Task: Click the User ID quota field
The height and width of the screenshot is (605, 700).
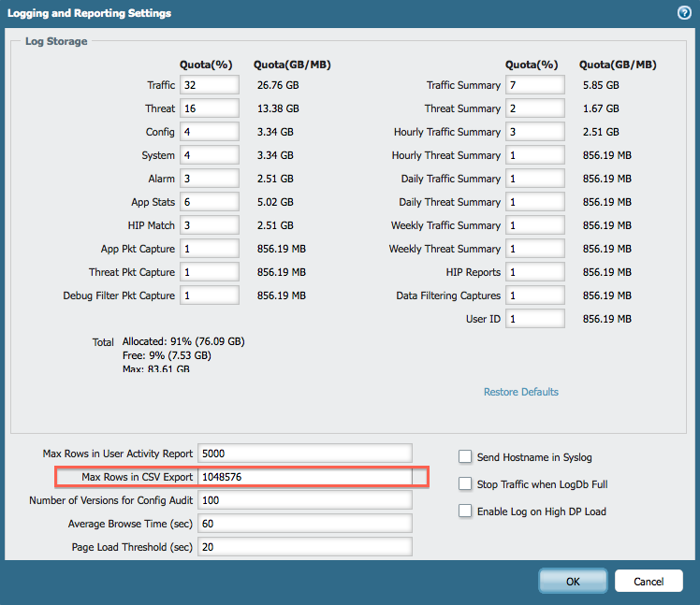Action: point(535,319)
